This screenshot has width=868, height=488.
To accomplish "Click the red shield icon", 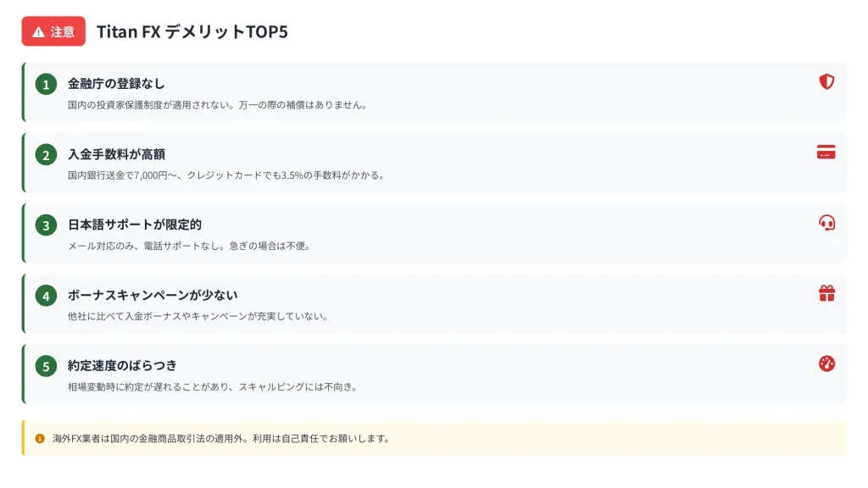I will coord(826,82).
